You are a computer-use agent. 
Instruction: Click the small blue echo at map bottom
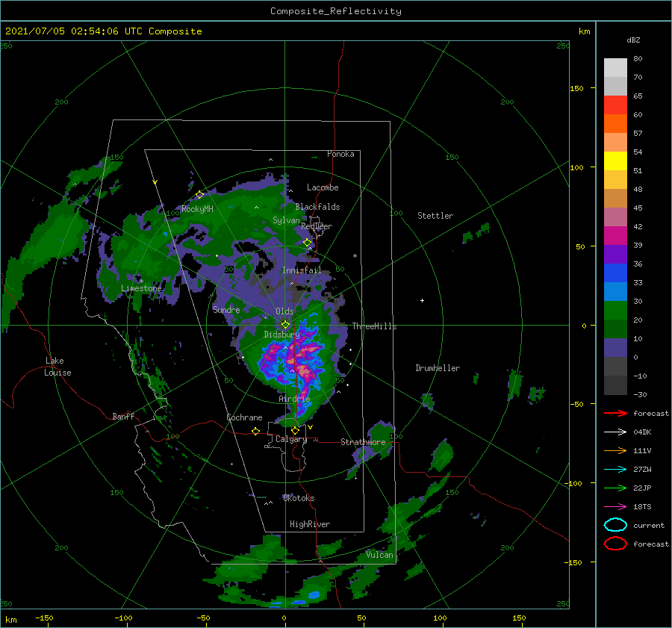(x=314, y=595)
